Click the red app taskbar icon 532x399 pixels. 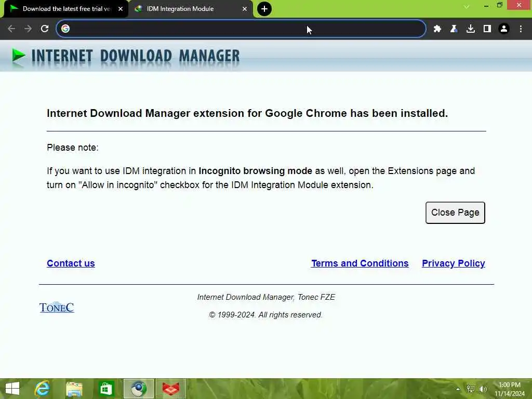[x=171, y=389]
